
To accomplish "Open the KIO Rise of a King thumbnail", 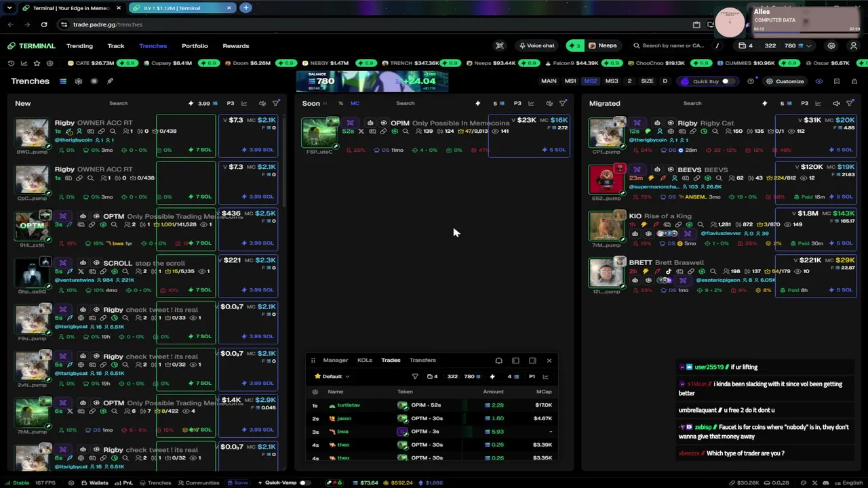I will coord(606,226).
